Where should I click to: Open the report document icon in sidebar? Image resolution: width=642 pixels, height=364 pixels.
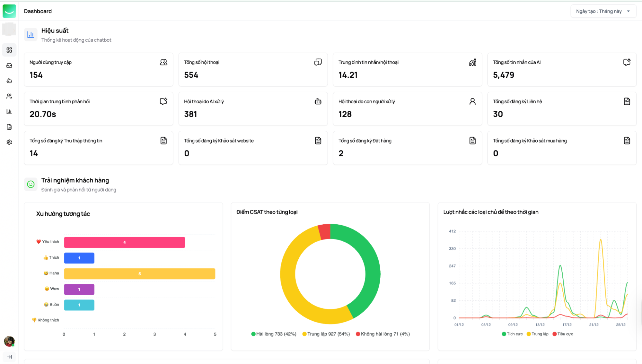tap(9, 127)
